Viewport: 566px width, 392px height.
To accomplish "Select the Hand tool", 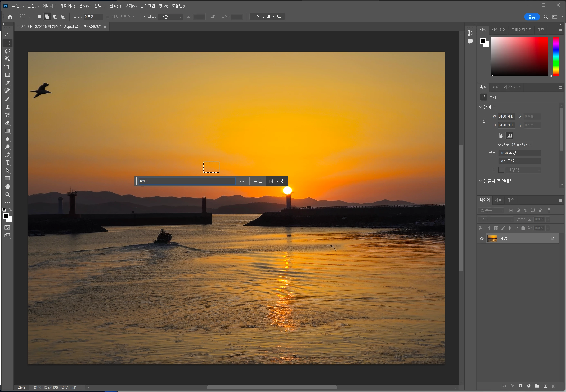I will (7, 186).
